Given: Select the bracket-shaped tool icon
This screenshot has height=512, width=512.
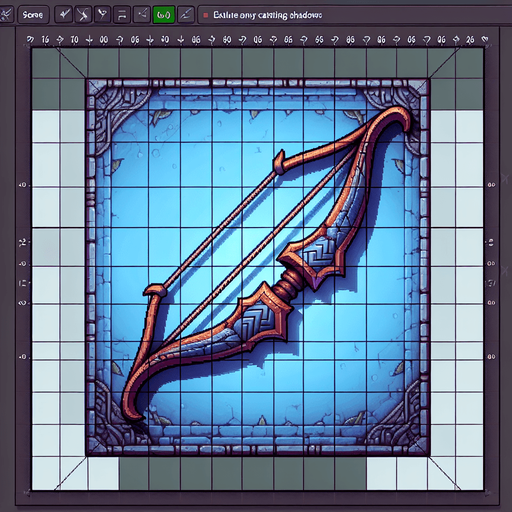Looking at the screenshot, I should pos(122,15).
